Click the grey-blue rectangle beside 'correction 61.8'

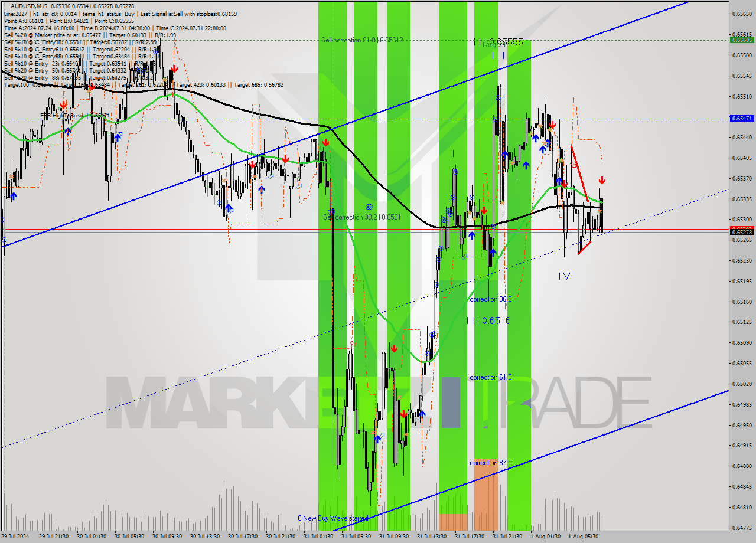pyautogui.click(x=451, y=403)
